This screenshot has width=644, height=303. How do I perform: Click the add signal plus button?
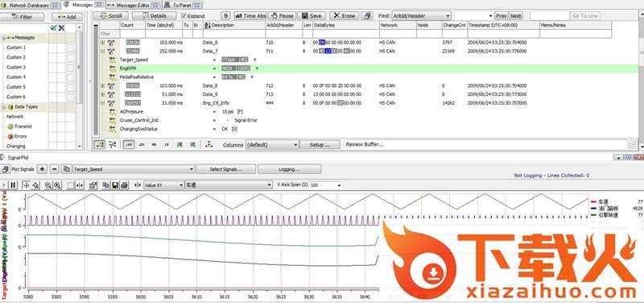[x=42, y=169]
